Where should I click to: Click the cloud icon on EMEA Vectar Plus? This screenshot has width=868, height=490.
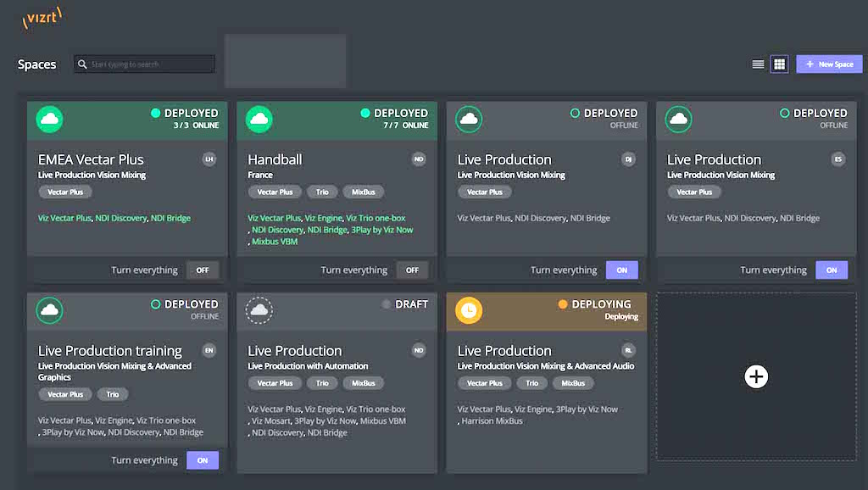tap(50, 119)
